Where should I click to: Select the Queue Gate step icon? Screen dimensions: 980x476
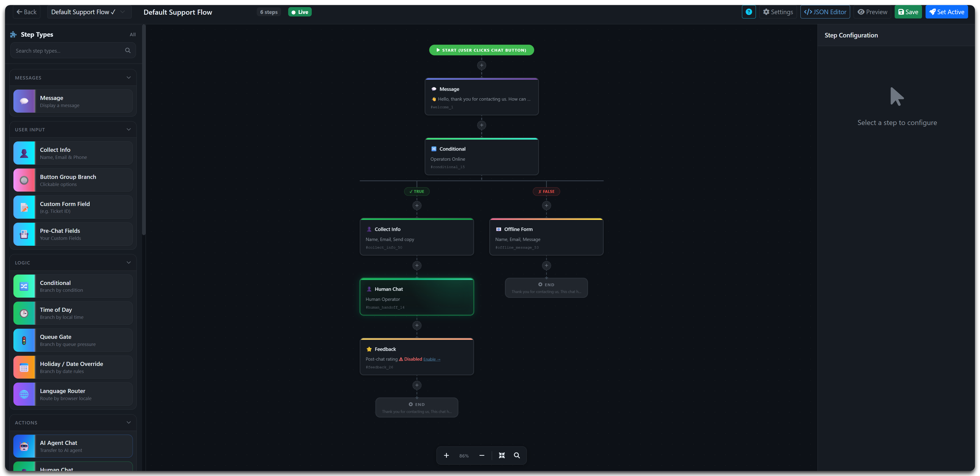click(24, 340)
